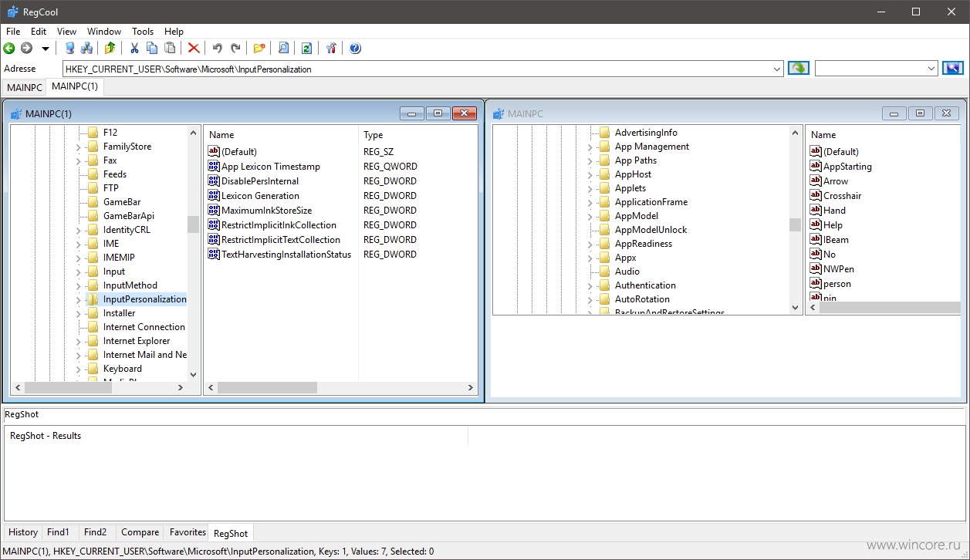The width and height of the screenshot is (970, 560).
Task: Click the green Go button beside address
Action: 798,69
